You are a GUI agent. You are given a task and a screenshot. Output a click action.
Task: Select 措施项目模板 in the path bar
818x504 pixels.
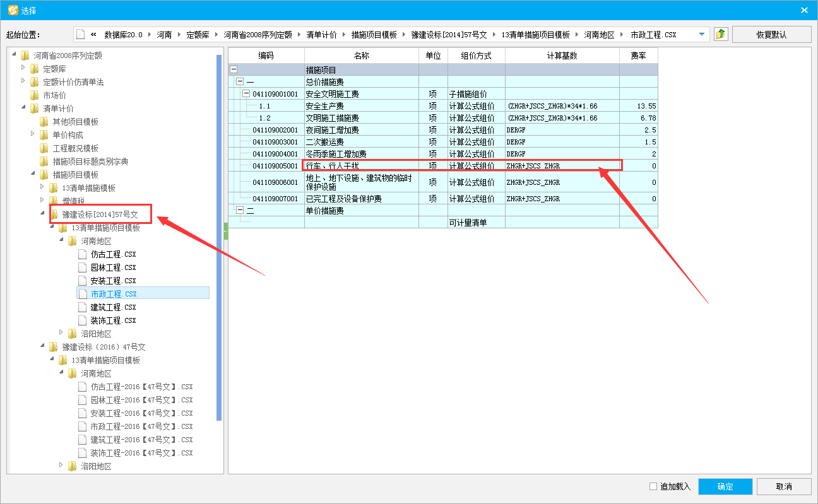click(374, 35)
